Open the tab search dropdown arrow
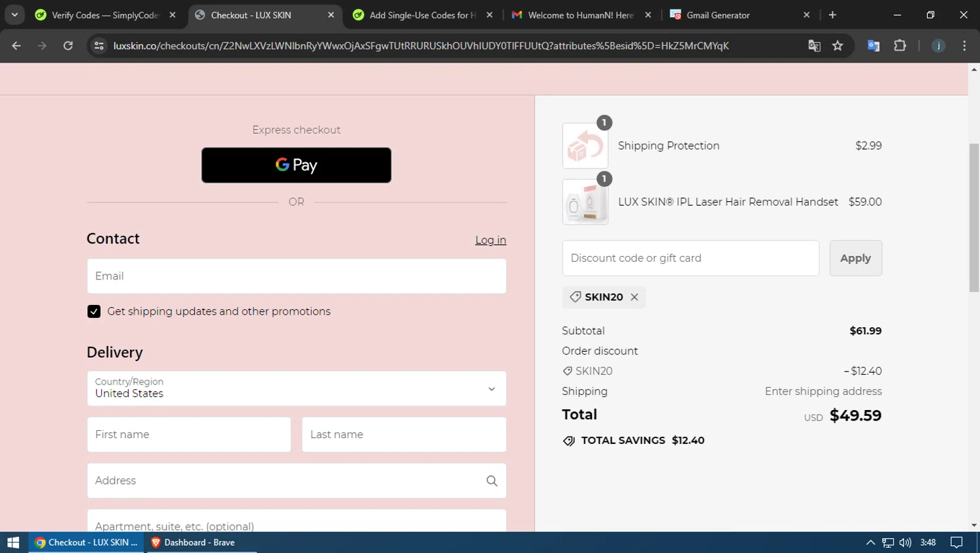 (x=14, y=14)
